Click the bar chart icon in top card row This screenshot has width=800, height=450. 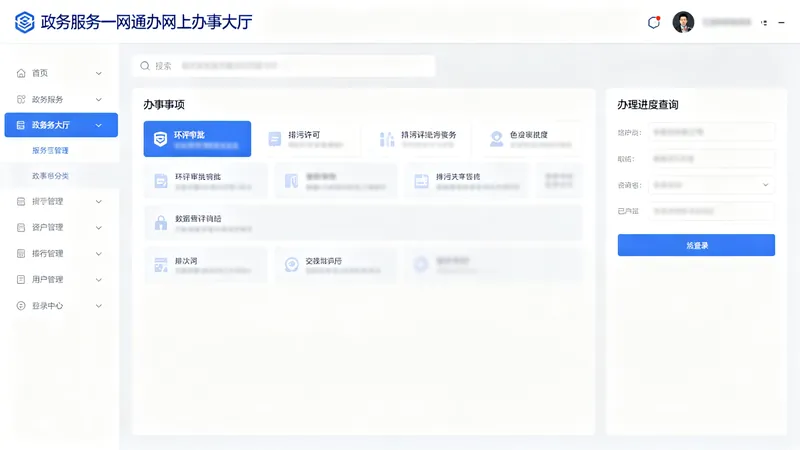[x=387, y=139]
